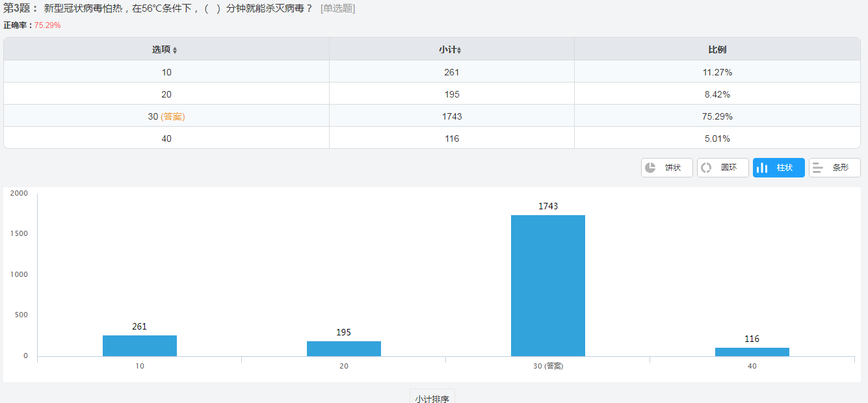Click the chart bar for option 10
The width and height of the screenshot is (868, 403).
[x=139, y=345]
